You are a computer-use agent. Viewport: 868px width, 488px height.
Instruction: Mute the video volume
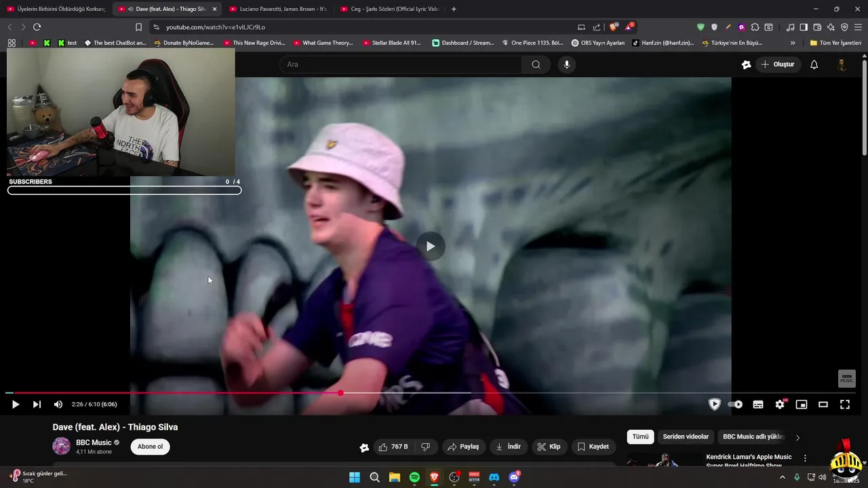pos(58,405)
